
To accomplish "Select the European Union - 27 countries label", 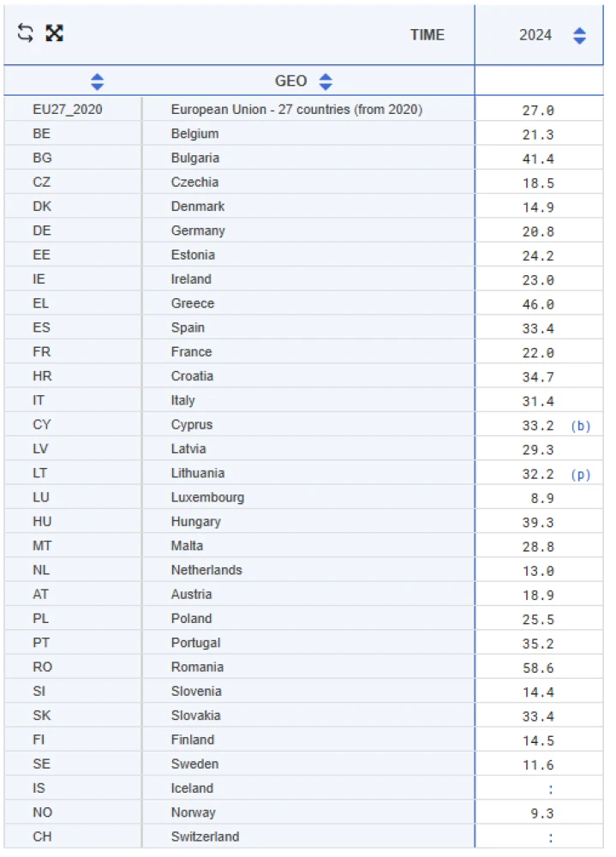I will tap(296, 110).
